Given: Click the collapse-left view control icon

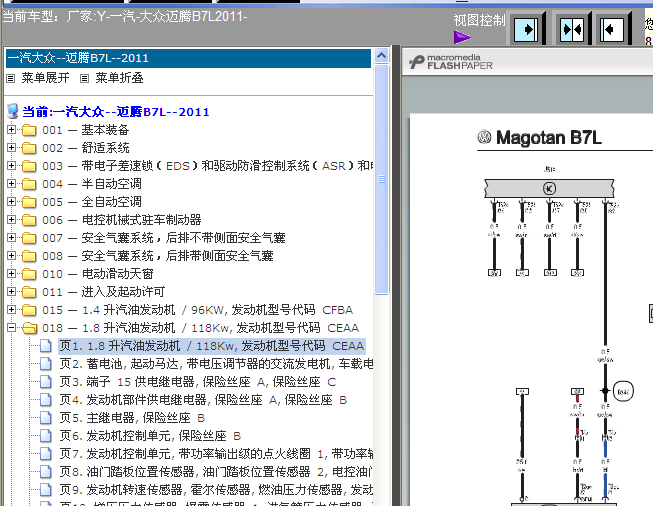Looking at the screenshot, I should click(612, 30).
